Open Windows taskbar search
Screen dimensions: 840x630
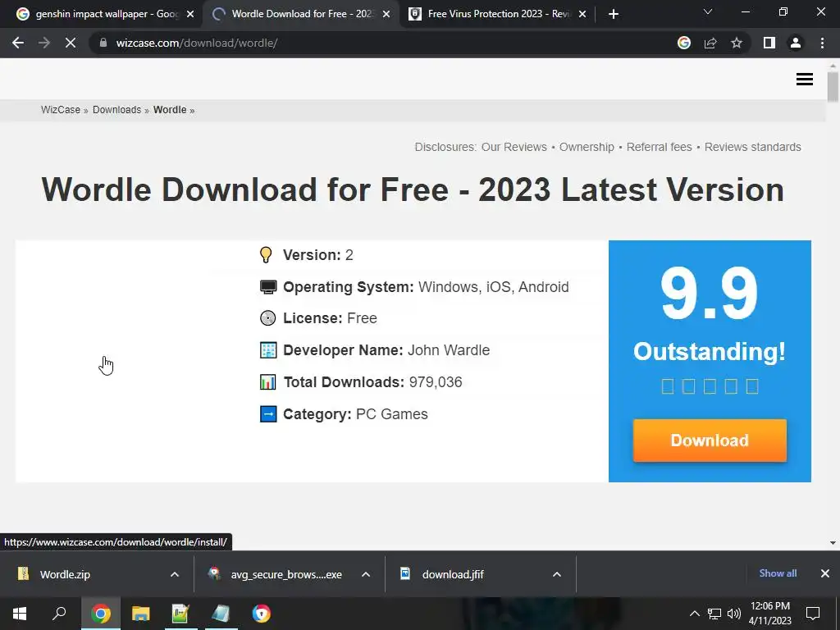pos(59,614)
